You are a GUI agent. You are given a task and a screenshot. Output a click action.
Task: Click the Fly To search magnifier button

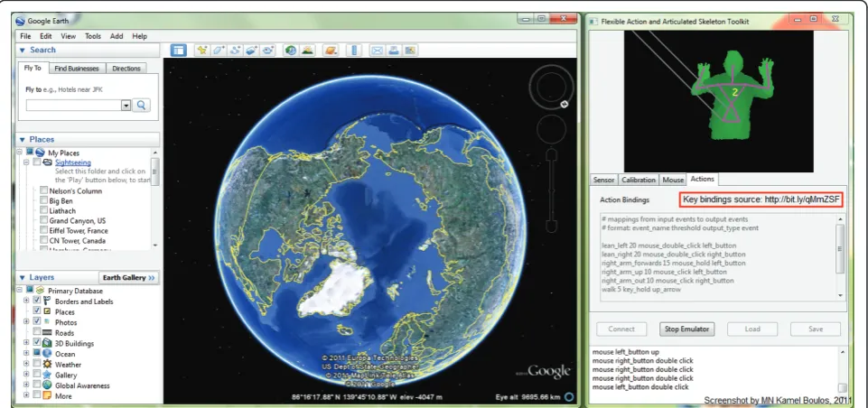pyautogui.click(x=141, y=106)
